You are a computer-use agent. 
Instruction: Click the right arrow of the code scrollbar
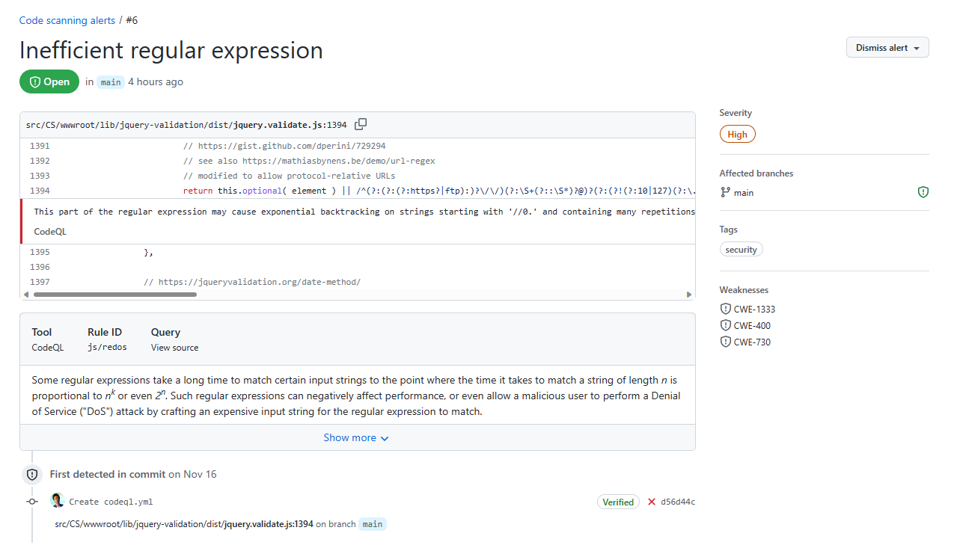pos(688,295)
